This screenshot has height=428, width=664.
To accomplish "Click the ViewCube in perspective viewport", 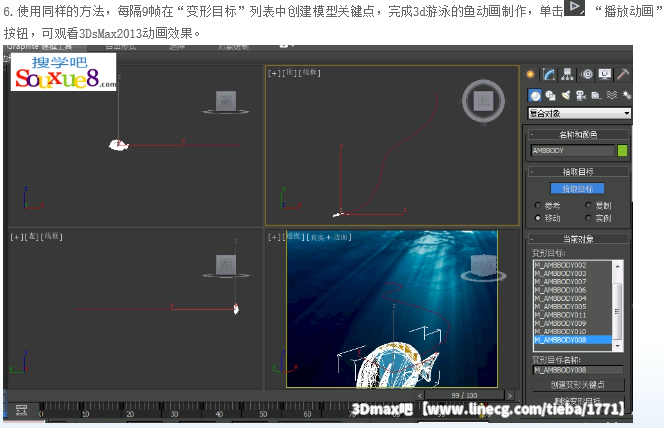I will coord(483,266).
